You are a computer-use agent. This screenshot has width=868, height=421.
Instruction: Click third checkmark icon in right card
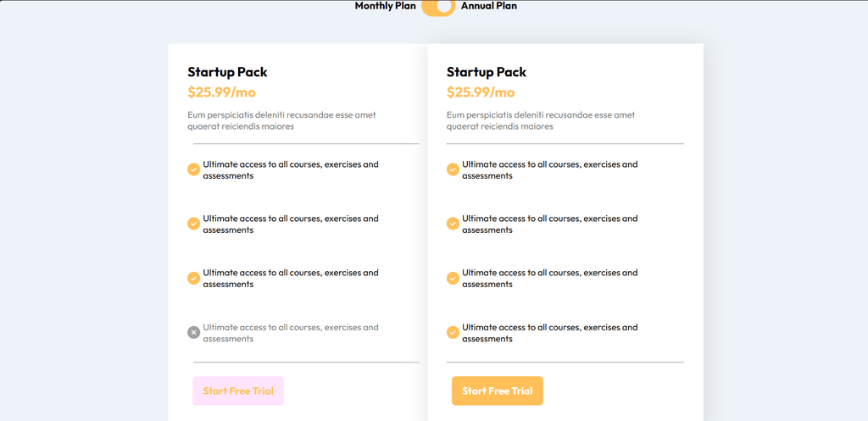point(453,278)
